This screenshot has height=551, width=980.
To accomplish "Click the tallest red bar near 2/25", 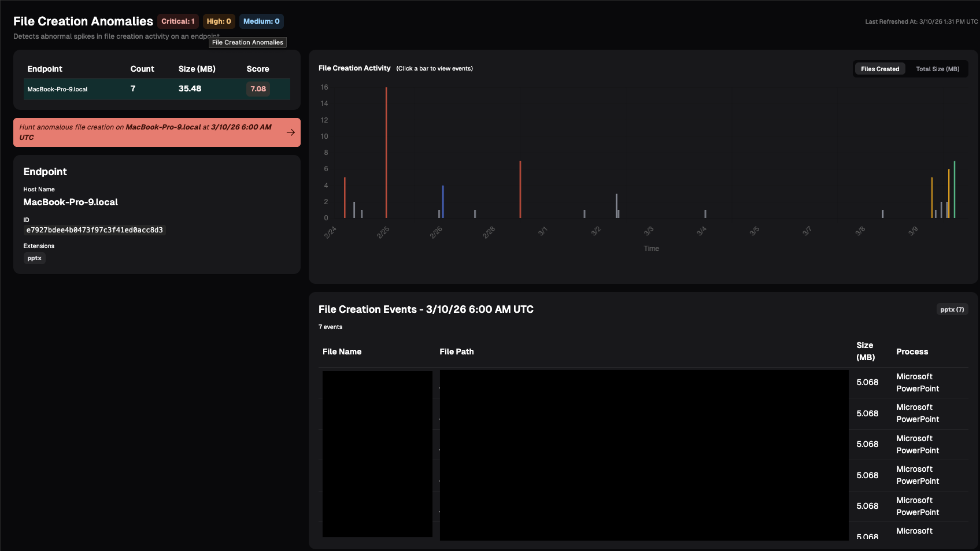I will point(386,153).
